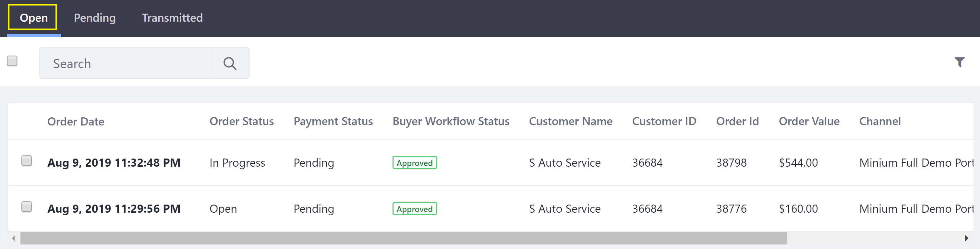Click order id 38776
Viewport: 980px width, 249px height.
731,209
